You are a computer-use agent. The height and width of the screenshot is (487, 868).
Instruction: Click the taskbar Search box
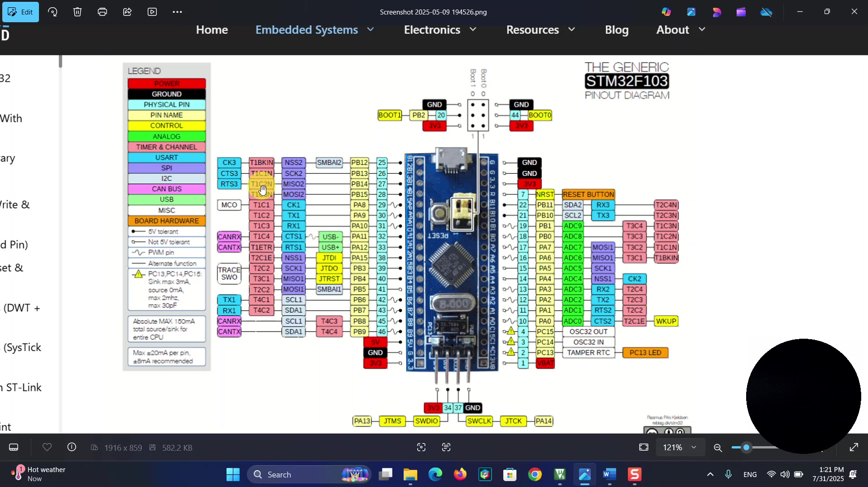click(x=309, y=475)
